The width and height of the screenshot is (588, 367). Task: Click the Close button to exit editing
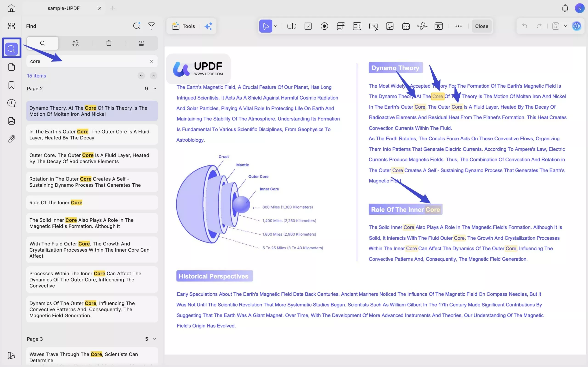pos(481,26)
